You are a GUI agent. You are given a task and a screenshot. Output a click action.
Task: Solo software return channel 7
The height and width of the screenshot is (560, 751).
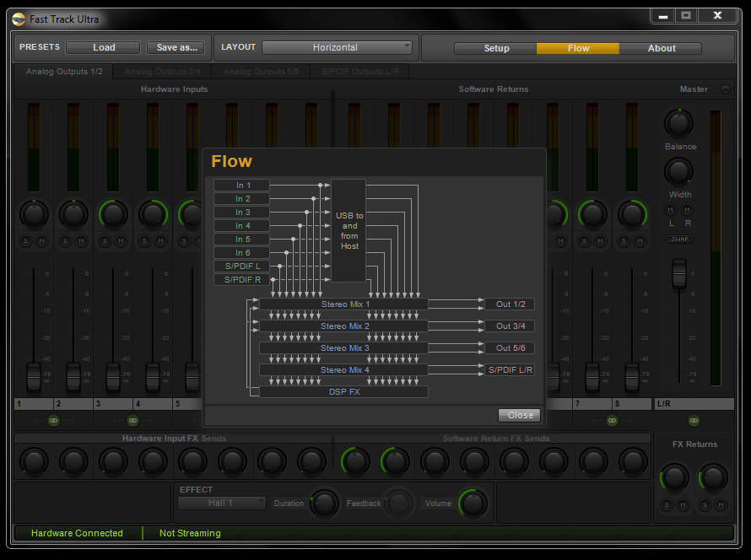585,241
